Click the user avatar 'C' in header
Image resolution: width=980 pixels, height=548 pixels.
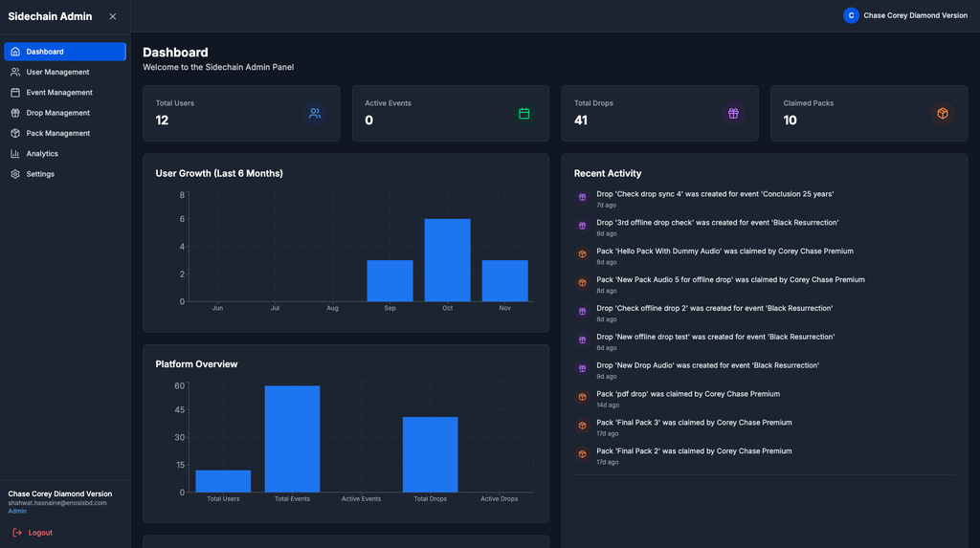851,15
